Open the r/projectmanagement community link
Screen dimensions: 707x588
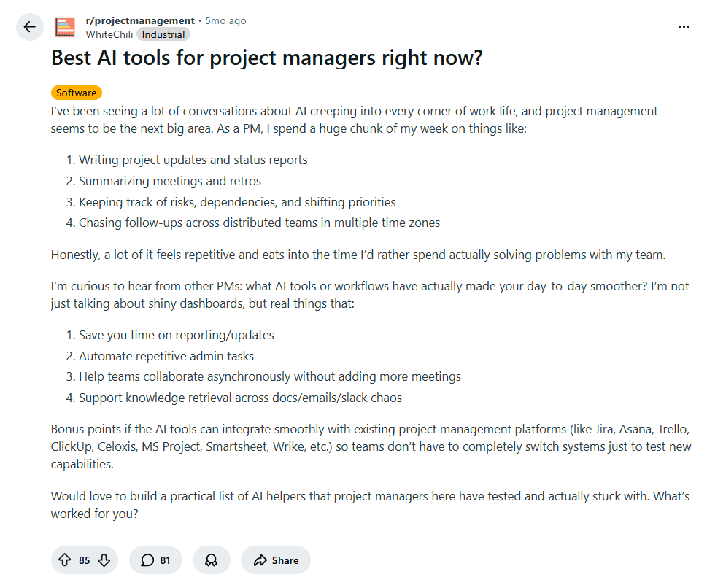point(140,20)
